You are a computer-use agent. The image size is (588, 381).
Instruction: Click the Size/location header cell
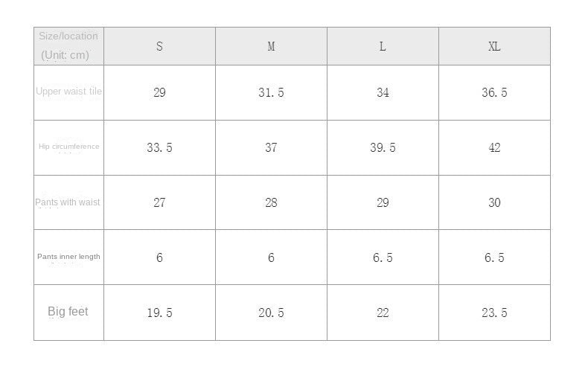pyautogui.click(x=68, y=45)
